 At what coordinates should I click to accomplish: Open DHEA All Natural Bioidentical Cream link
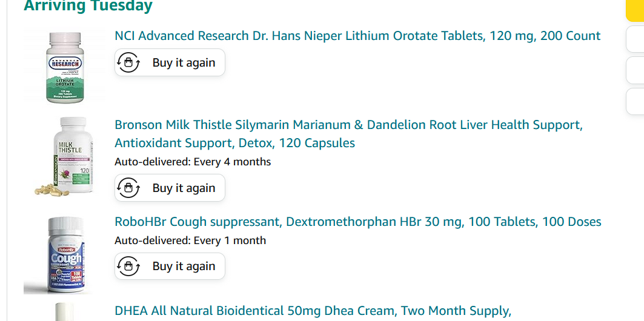point(313,311)
